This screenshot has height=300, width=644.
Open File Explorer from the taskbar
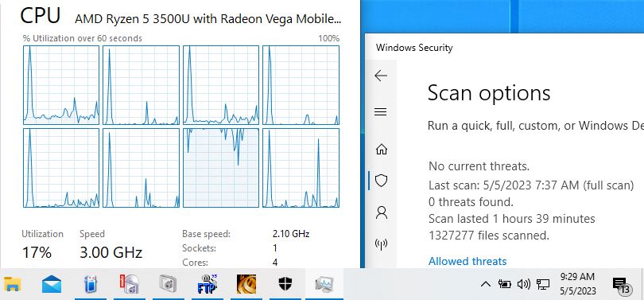(x=12, y=284)
